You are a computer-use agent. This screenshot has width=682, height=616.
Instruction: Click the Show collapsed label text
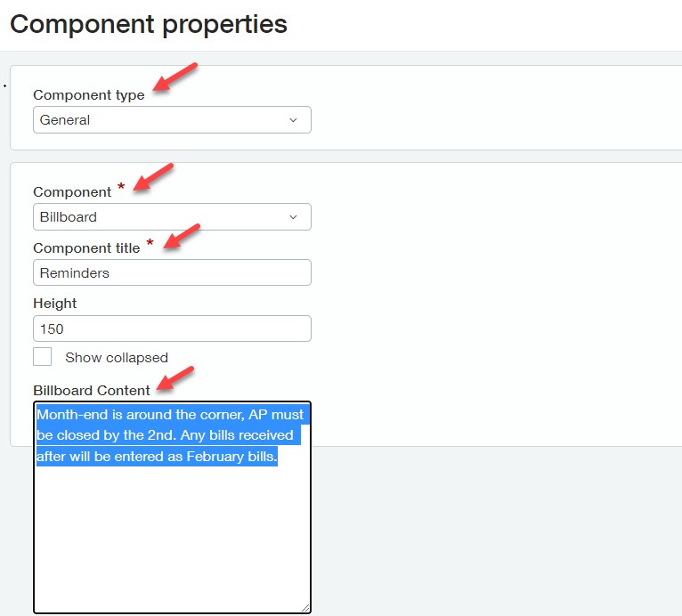tap(117, 358)
